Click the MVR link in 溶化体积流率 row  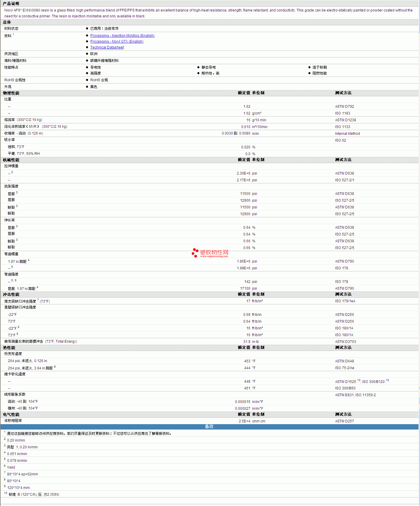click(x=33, y=127)
